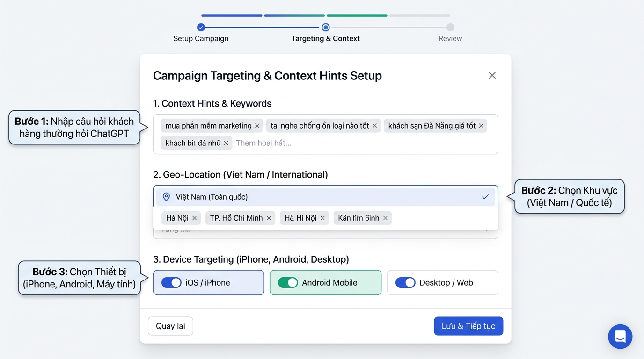The image size is (644, 359).
Task: Click the 'iOS / iPhone' label
Action: point(208,282)
